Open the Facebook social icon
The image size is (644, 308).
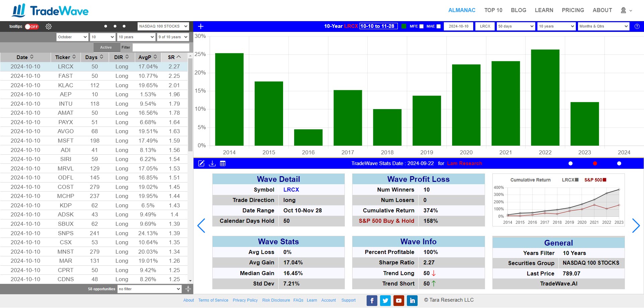[x=372, y=301]
